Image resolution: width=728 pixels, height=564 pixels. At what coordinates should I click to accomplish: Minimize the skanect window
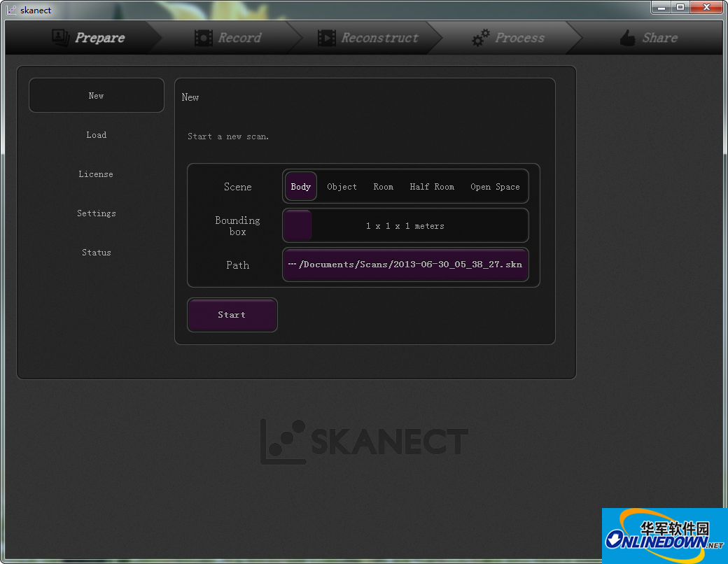pyautogui.click(x=661, y=8)
